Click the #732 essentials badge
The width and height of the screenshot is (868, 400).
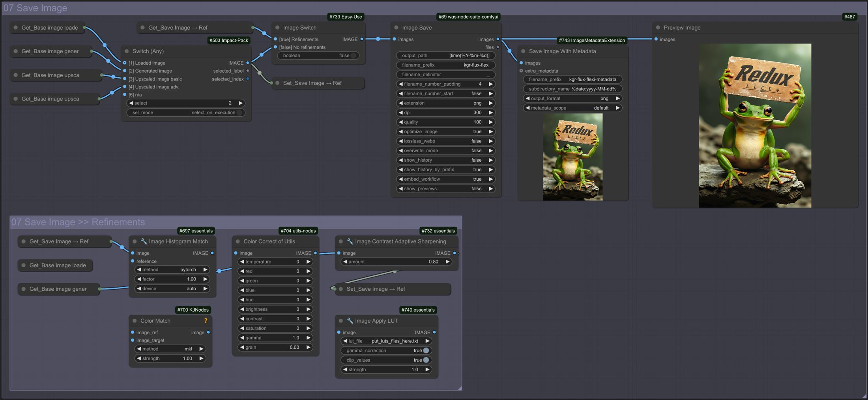pos(438,231)
